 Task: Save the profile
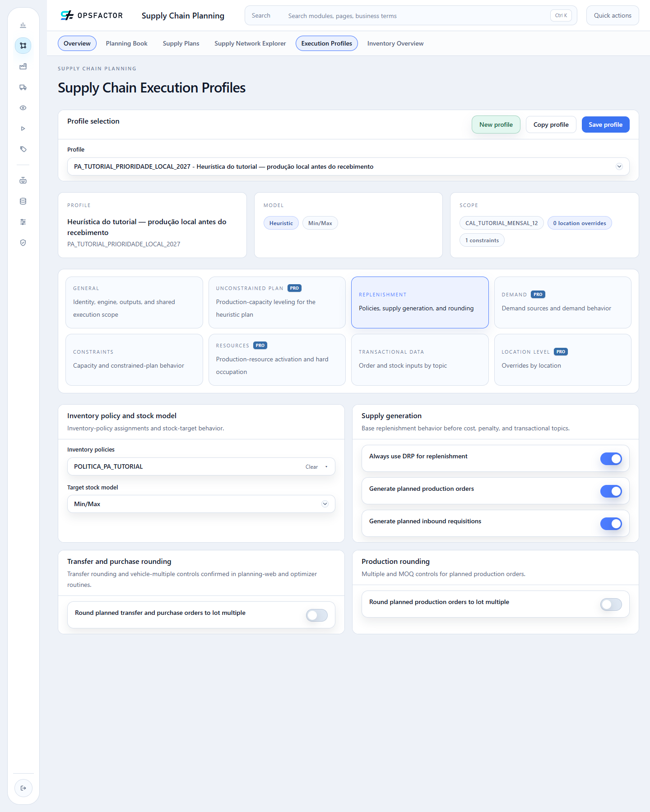(606, 125)
